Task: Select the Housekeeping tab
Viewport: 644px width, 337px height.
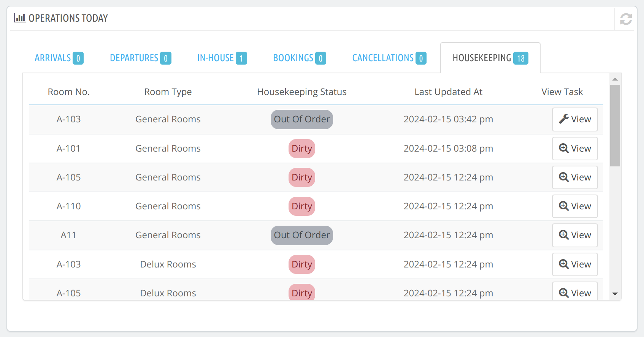Action: [x=490, y=58]
